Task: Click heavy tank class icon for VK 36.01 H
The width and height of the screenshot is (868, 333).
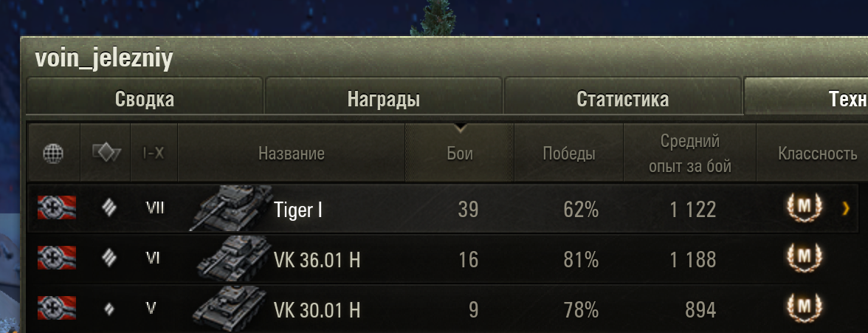Action: (109, 258)
